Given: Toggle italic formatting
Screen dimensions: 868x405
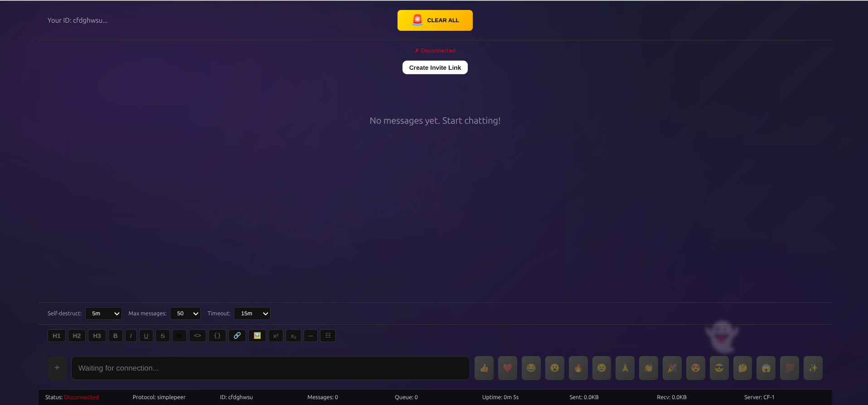Looking at the screenshot, I should point(131,336).
